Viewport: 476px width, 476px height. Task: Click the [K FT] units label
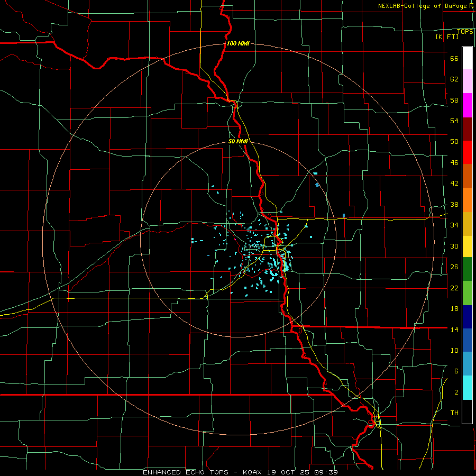pyautogui.click(x=447, y=36)
